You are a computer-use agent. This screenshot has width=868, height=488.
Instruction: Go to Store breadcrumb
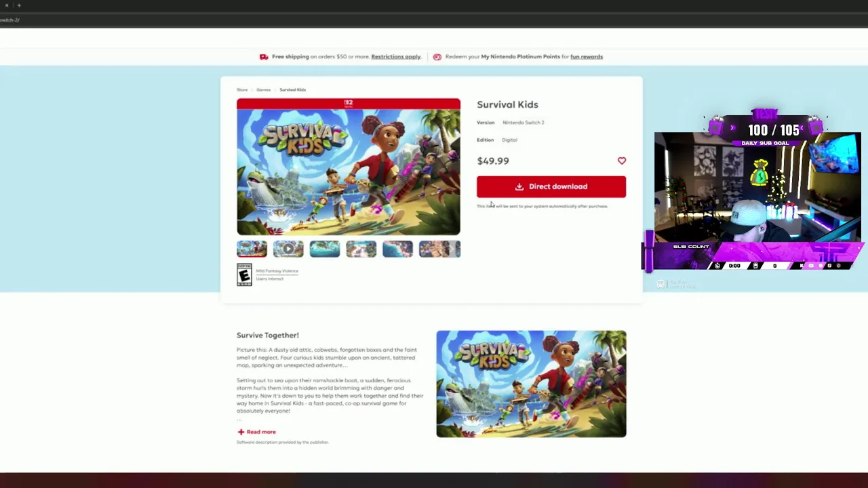(x=242, y=89)
